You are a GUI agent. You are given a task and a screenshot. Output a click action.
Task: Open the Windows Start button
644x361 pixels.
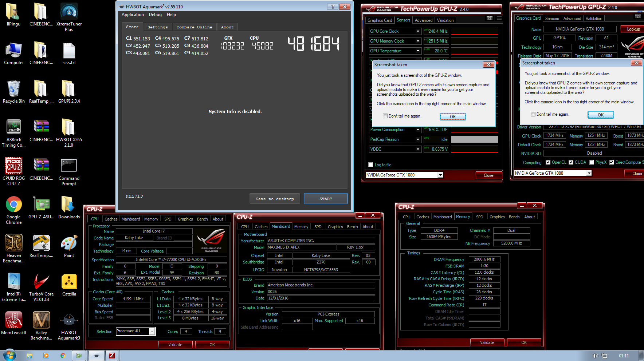[x=10, y=355]
